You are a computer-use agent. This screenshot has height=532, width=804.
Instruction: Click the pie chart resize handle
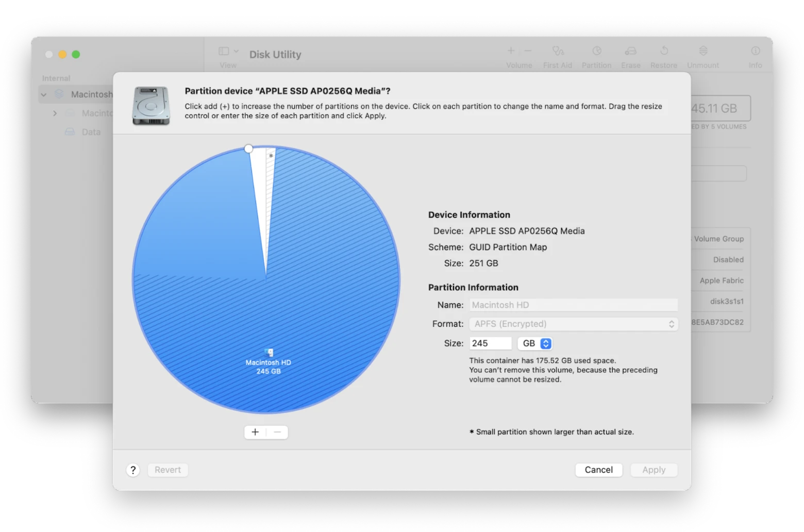pos(248,148)
